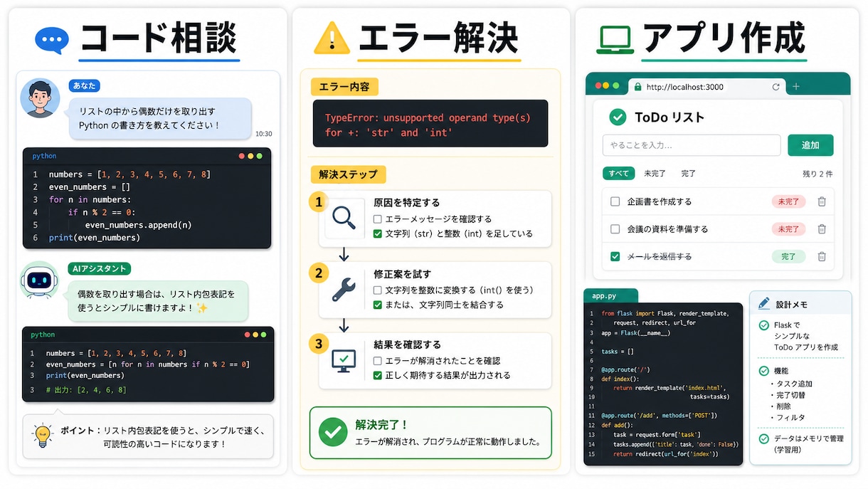Screen dimensions: 868x489
Task: Click the タスク追加 bullet in 設計メモ
Action: click(x=791, y=384)
